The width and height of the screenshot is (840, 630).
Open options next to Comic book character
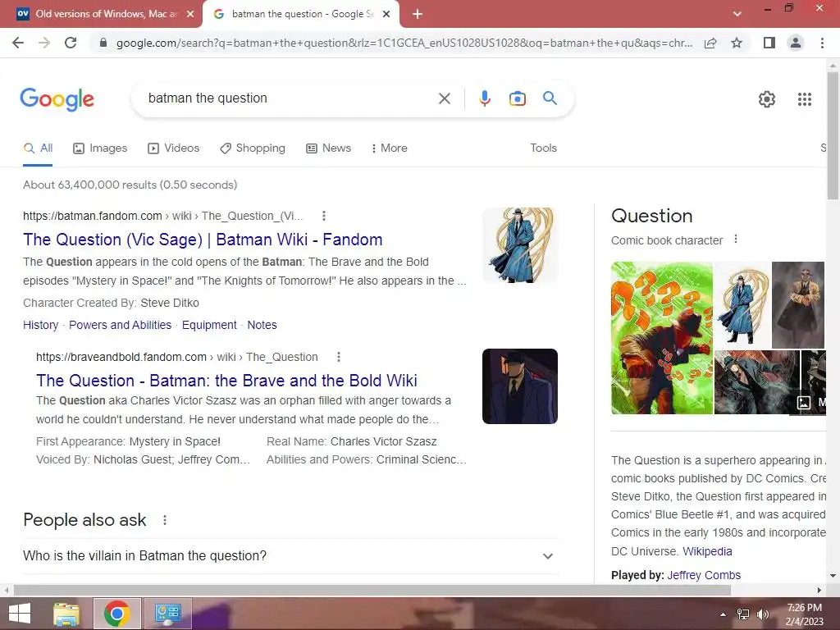[x=736, y=239]
